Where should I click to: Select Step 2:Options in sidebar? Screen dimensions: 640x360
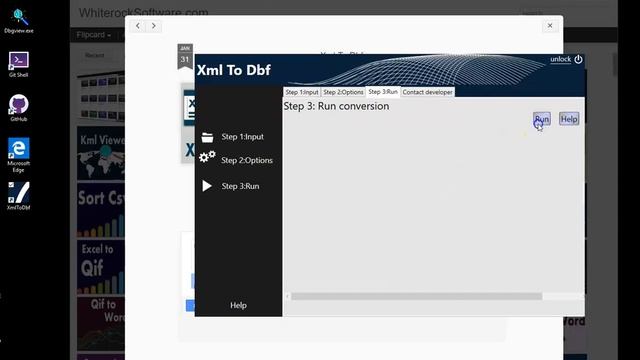coord(247,160)
